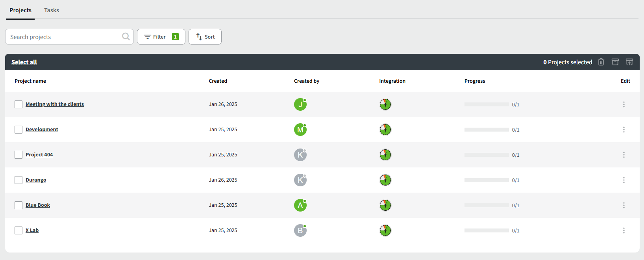Go to the Projects tab

(20, 10)
